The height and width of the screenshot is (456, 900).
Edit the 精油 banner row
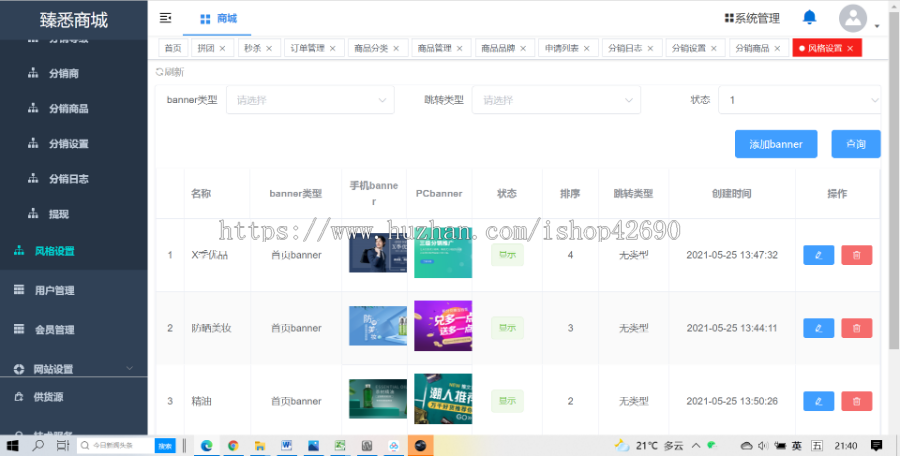[818, 401]
